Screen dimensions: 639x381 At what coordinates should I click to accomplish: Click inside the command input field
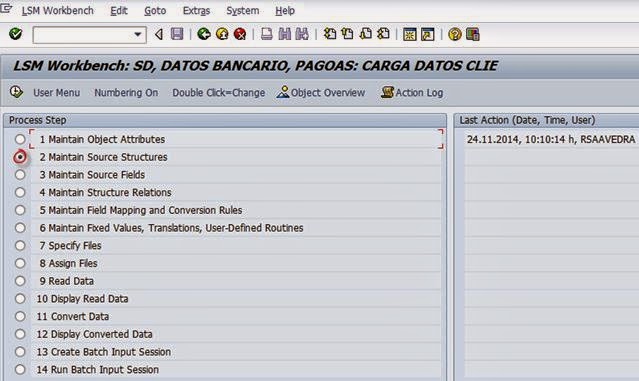coord(84,35)
